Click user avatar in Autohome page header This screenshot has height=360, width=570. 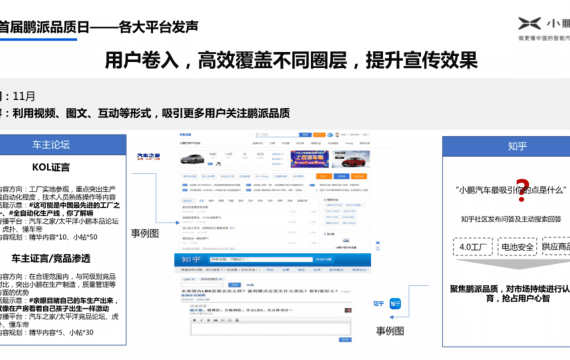337,135
